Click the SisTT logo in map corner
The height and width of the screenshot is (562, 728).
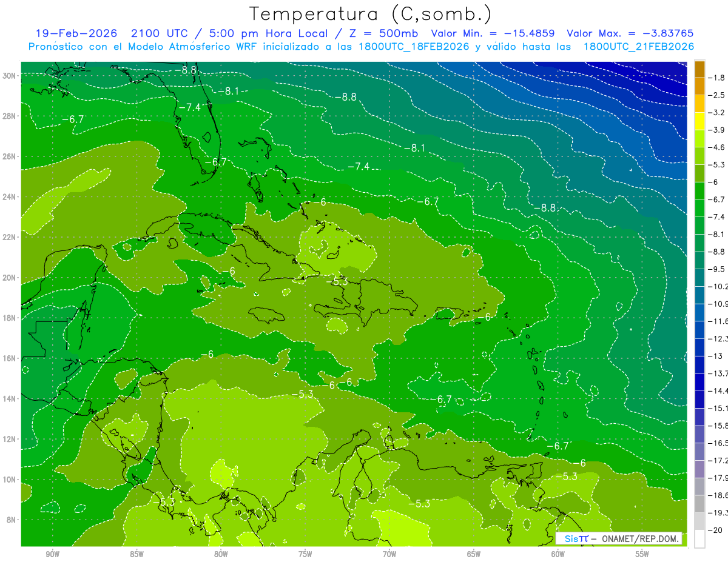click(x=576, y=538)
